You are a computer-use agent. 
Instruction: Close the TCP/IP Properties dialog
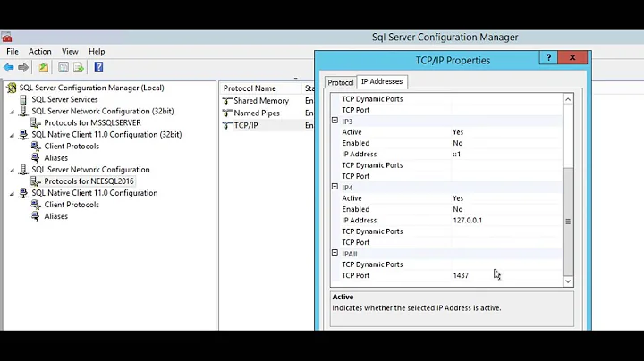coord(572,58)
